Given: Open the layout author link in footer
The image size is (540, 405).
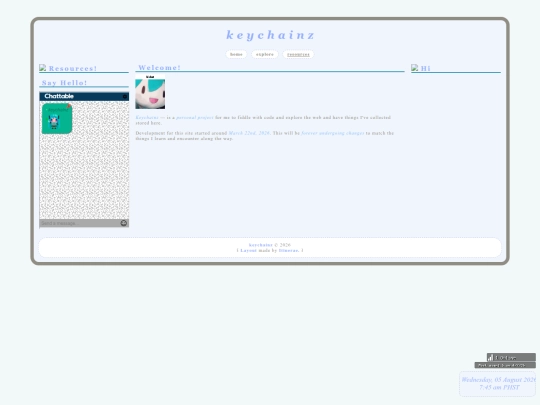Looking at the screenshot, I should (289, 250).
